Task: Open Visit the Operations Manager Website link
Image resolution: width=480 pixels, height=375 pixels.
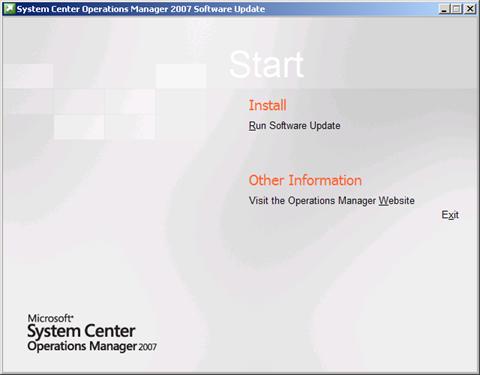Action: point(332,201)
